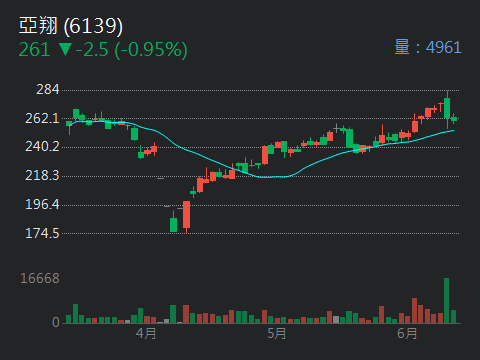The image size is (480, 360).
Task: Click the tallest green volume bar
Action: pos(446,301)
